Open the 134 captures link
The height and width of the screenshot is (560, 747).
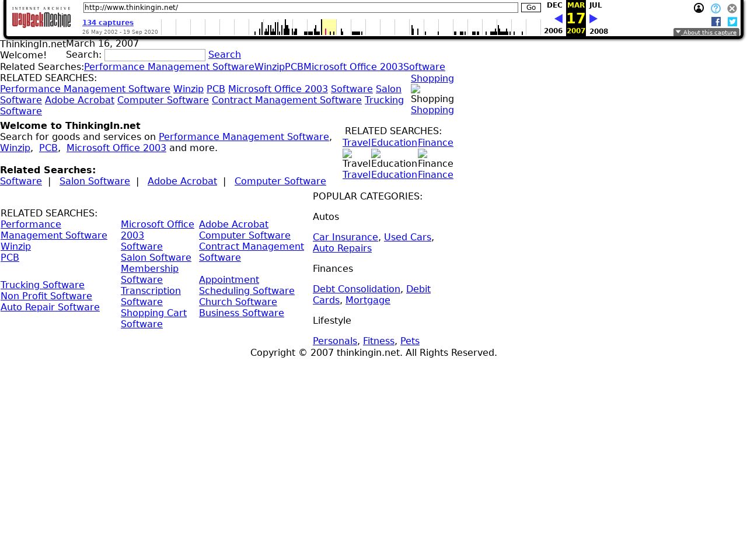pos(108,23)
